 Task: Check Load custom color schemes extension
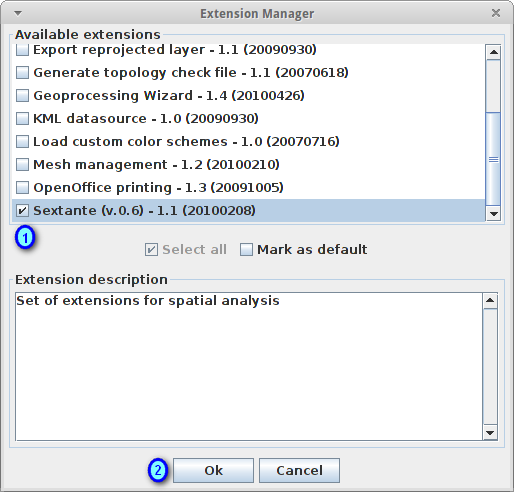click(22, 142)
